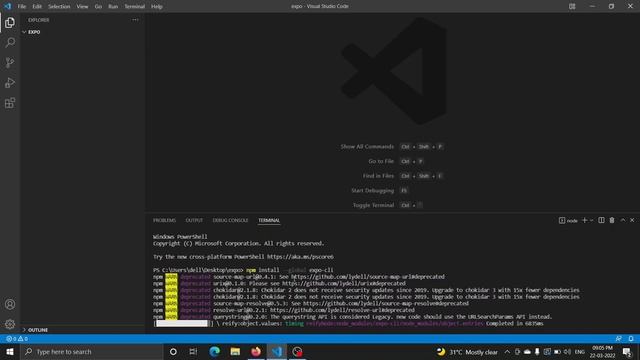This screenshot has width=640, height=360.
Task: Maximize the panel size with caret
Action: pyautogui.click(x=623, y=220)
